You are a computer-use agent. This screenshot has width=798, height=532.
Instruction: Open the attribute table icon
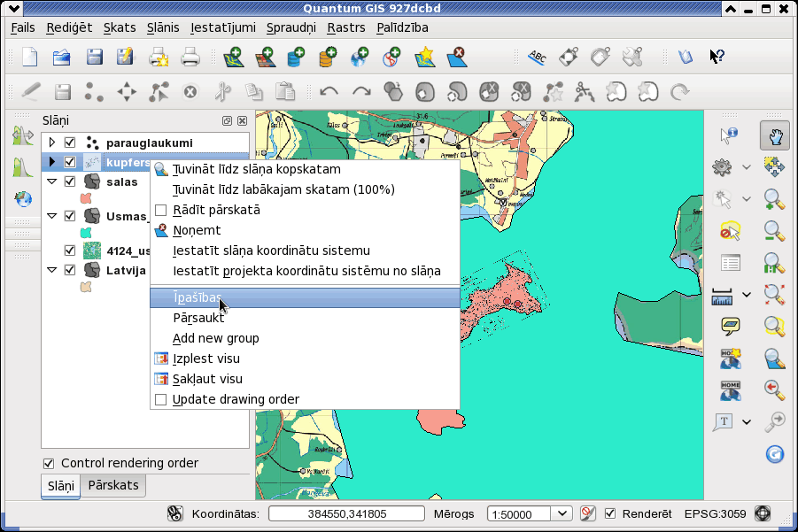pyautogui.click(x=731, y=263)
